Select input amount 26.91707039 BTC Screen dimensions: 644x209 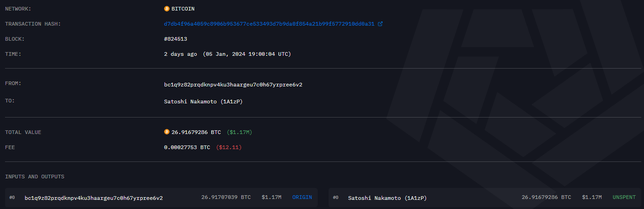coord(226,198)
